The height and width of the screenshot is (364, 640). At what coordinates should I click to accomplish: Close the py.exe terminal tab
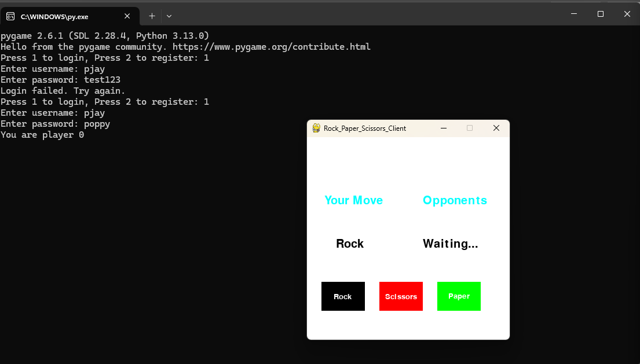[127, 16]
